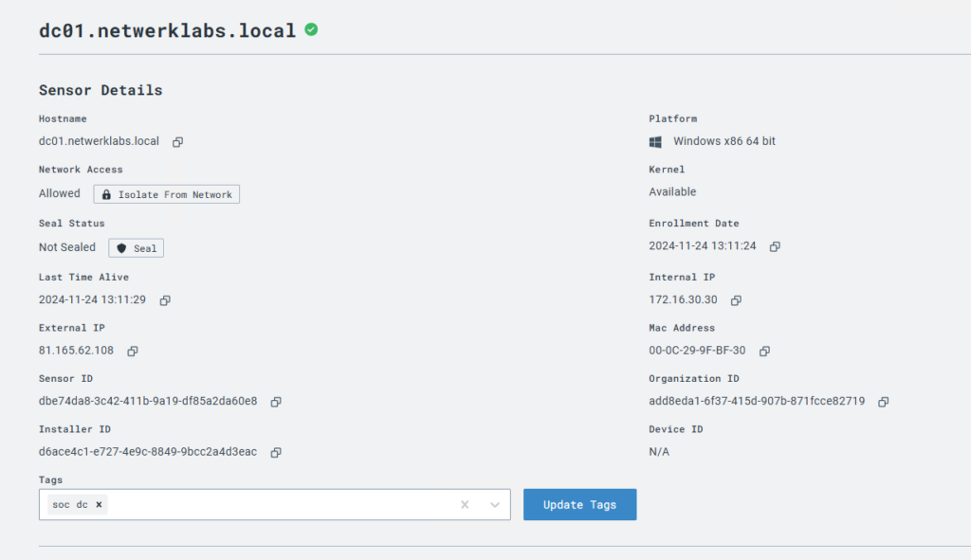Copy the Sensor ID value
This screenshot has height=560, width=971.
276,402
